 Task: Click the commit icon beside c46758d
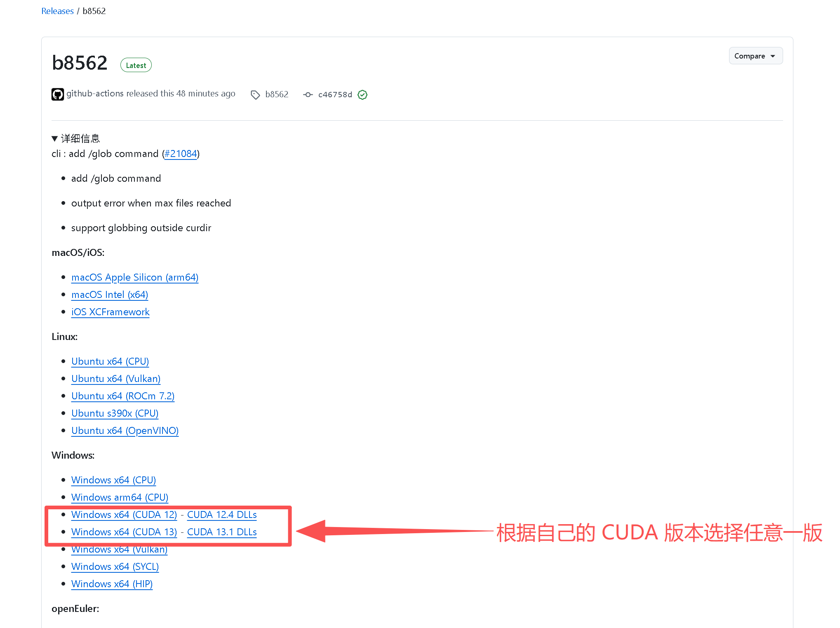click(308, 95)
